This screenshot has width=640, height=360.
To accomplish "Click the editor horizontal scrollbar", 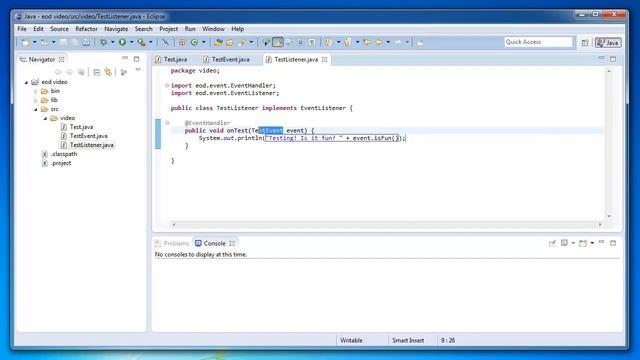I will (x=387, y=224).
